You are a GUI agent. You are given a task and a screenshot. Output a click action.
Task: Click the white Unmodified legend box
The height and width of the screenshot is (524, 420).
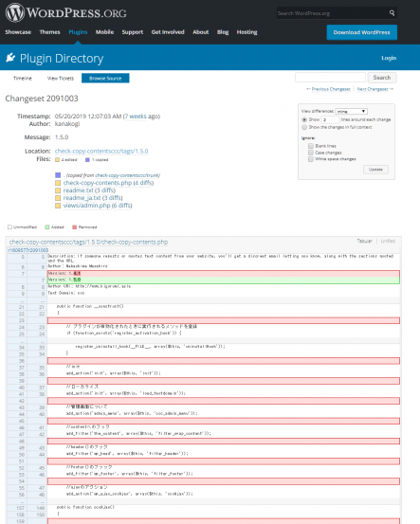click(9, 227)
